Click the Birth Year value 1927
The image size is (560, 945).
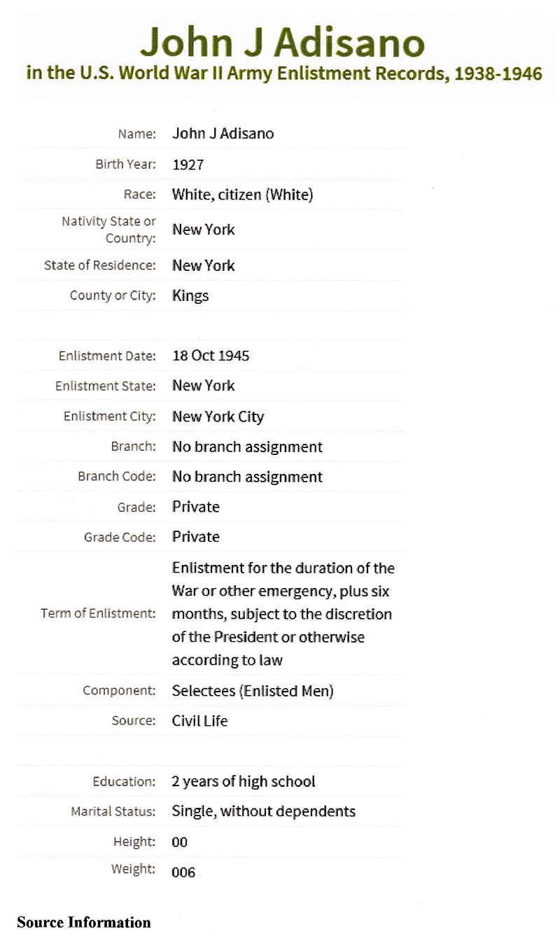coord(188,164)
